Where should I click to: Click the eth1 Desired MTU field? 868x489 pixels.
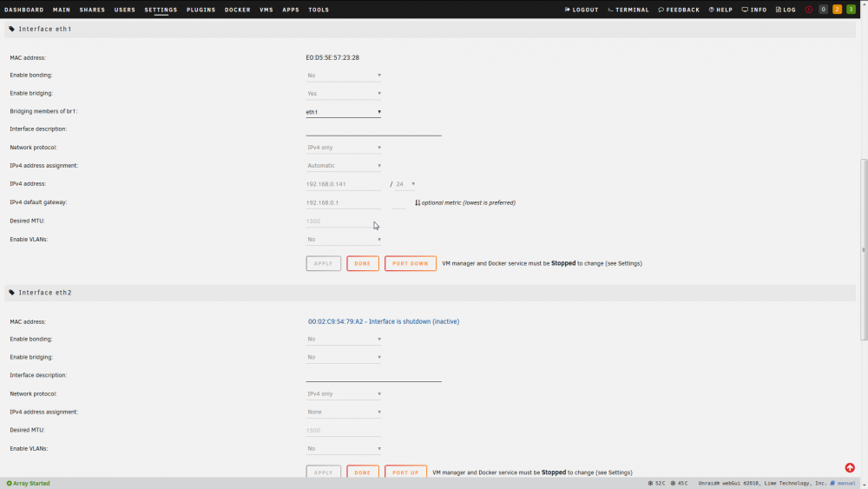tap(343, 221)
